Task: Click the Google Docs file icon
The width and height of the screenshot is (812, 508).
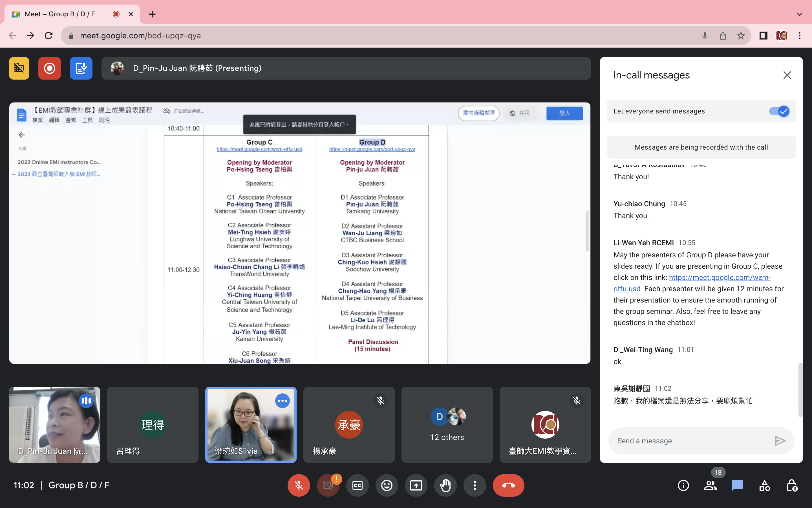Action: coord(21,115)
